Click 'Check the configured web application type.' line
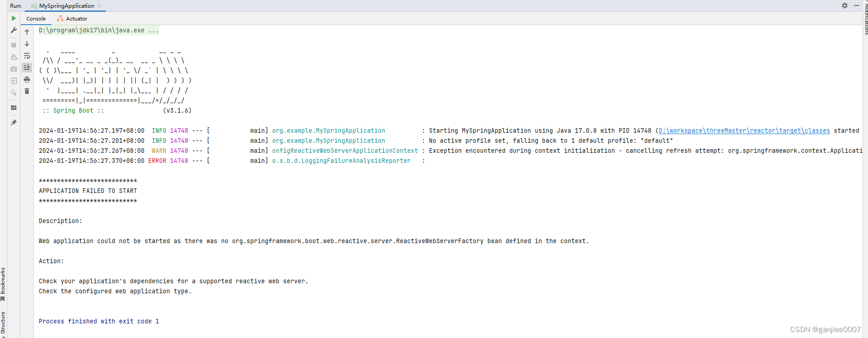Viewport: 868px width, 338px height. click(x=115, y=291)
